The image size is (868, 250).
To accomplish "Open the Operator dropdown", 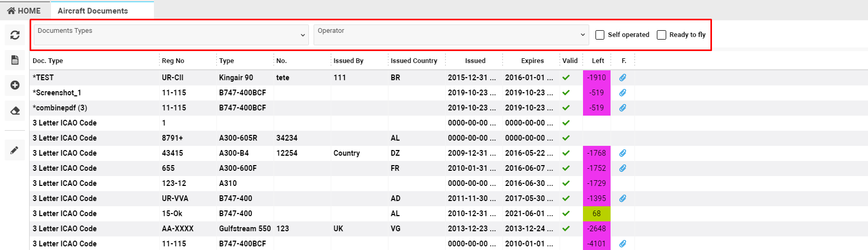I will pyautogui.click(x=451, y=35).
